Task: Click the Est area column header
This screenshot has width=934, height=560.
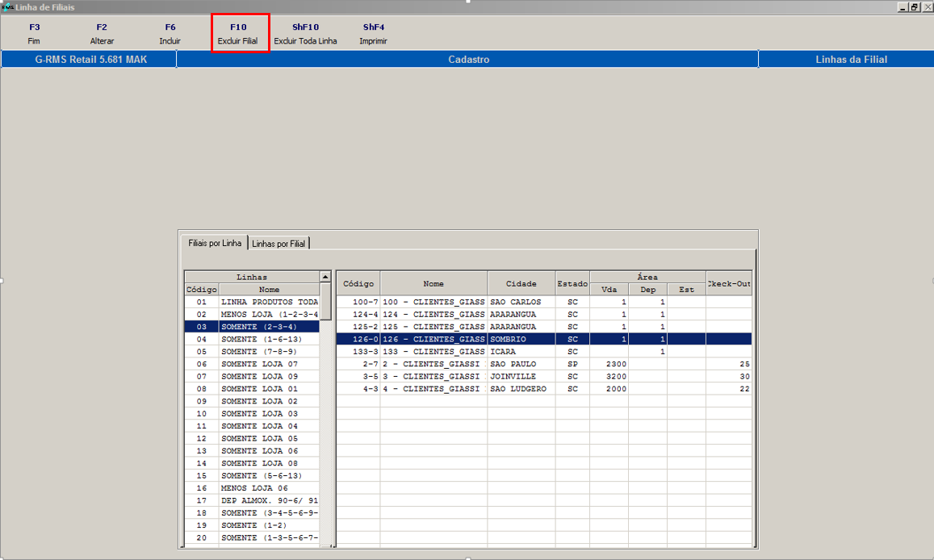Action: point(686,290)
